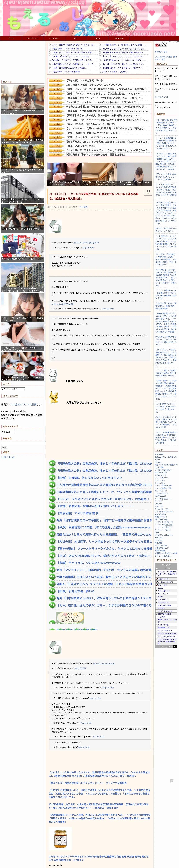Open the Facebook navigation tab
The width and height of the screenshot is (179, 868).
[119, 38]
